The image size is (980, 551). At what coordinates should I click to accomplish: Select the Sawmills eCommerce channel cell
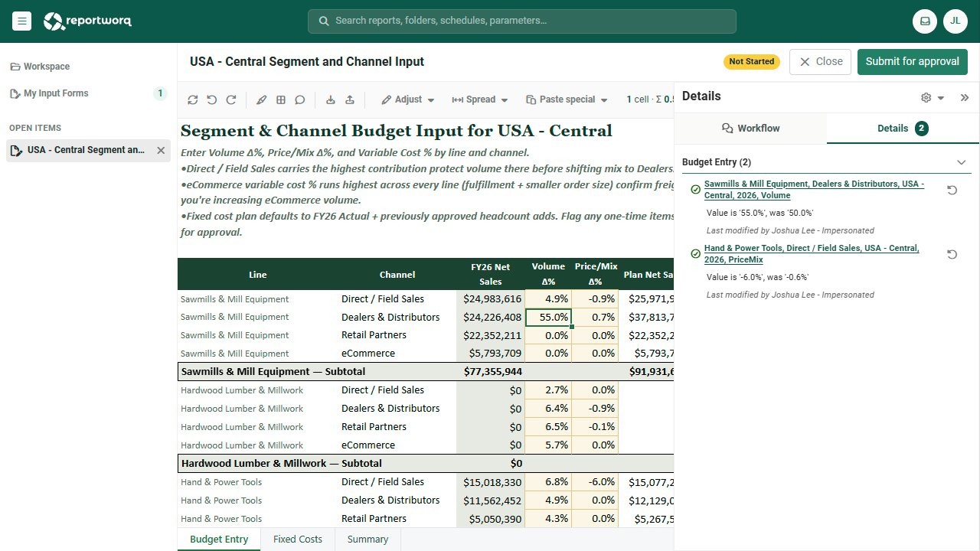click(397, 354)
